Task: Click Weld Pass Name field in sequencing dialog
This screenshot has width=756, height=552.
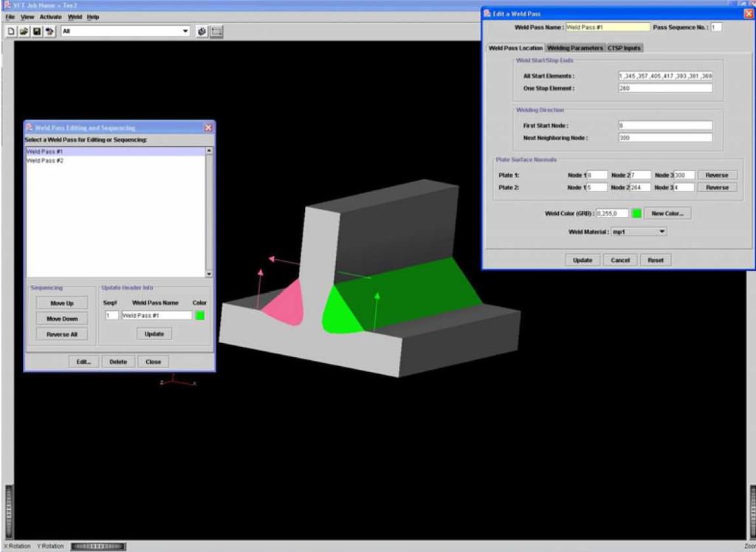Action: point(157,315)
